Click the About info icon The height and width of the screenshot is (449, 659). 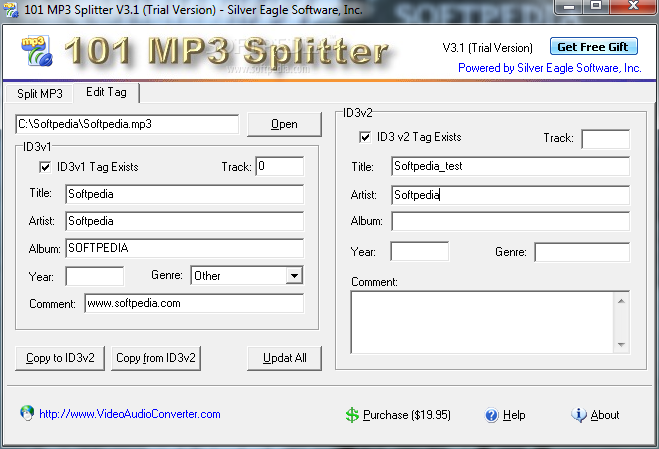pos(579,415)
